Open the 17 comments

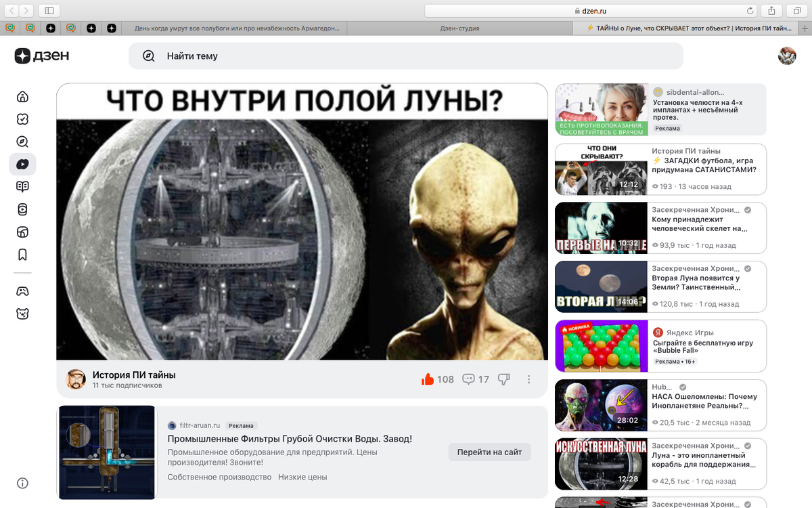(476, 379)
